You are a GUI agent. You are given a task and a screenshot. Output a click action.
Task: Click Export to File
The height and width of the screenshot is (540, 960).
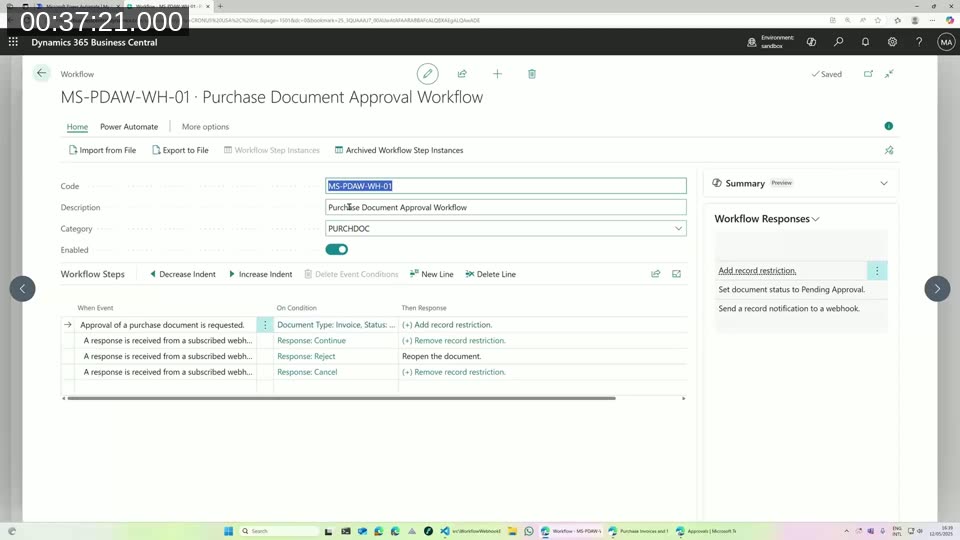pos(180,150)
